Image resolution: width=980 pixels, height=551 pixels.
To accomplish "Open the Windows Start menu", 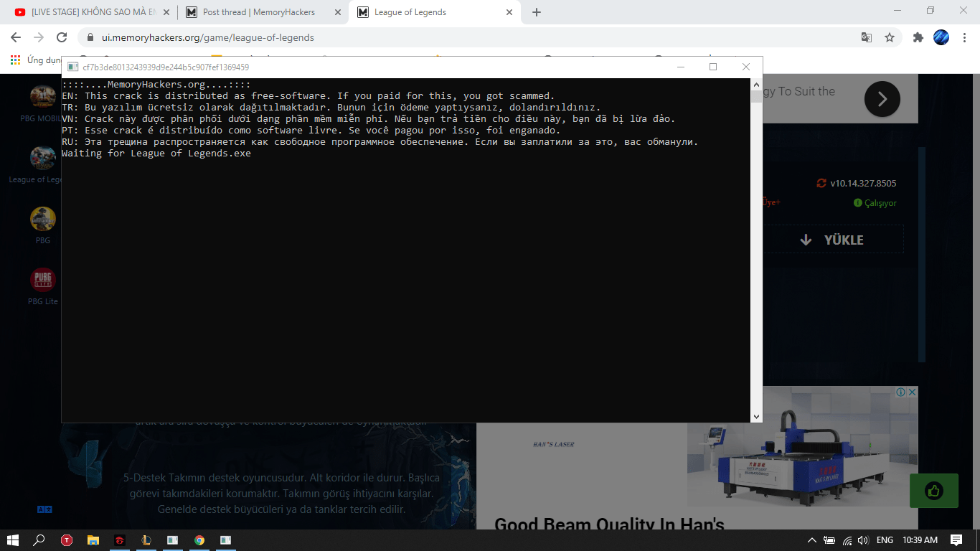I will tap(13, 540).
